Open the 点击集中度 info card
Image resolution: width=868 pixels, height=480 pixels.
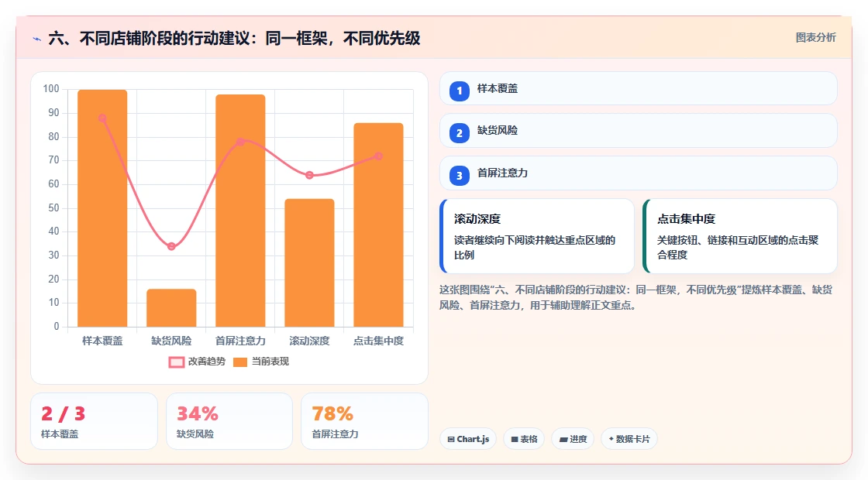coord(740,236)
